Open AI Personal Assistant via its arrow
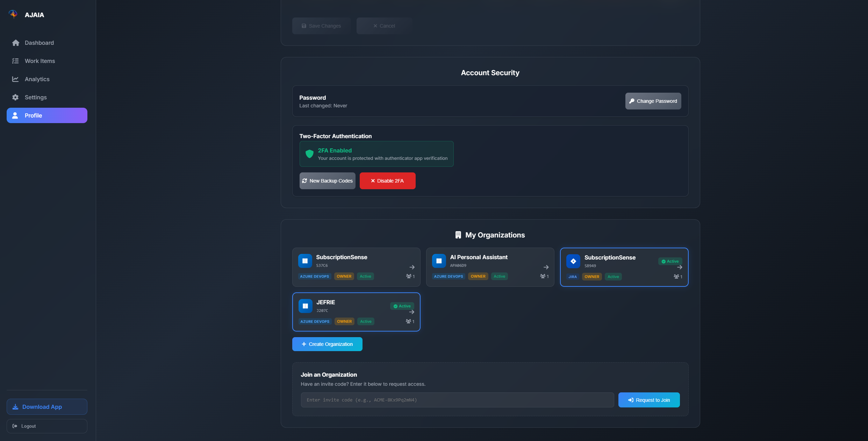The height and width of the screenshot is (441, 868). (x=546, y=267)
